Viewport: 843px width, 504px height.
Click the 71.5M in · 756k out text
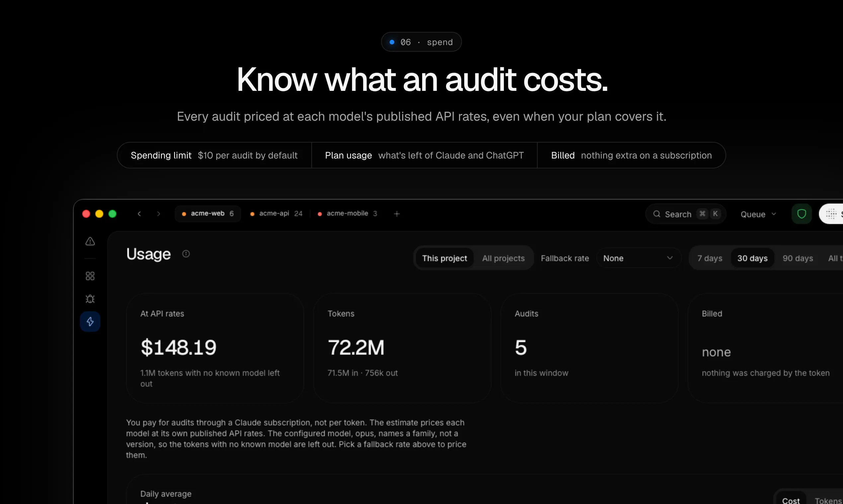[x=362, y=373]
